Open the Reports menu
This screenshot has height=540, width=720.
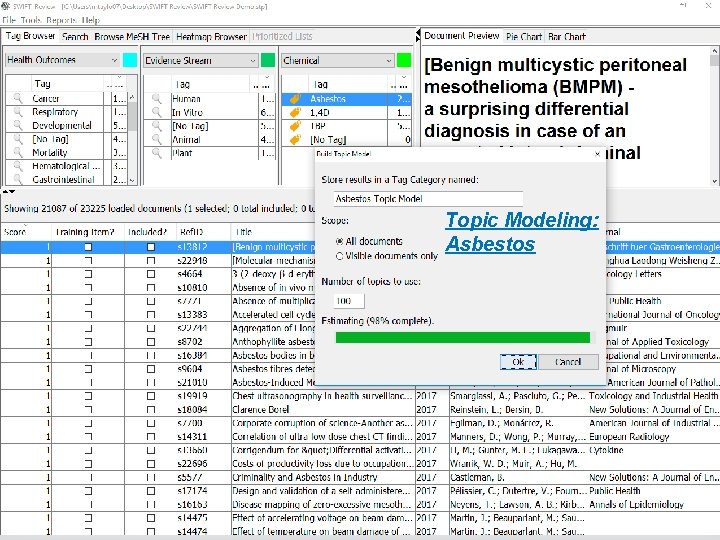61,20
